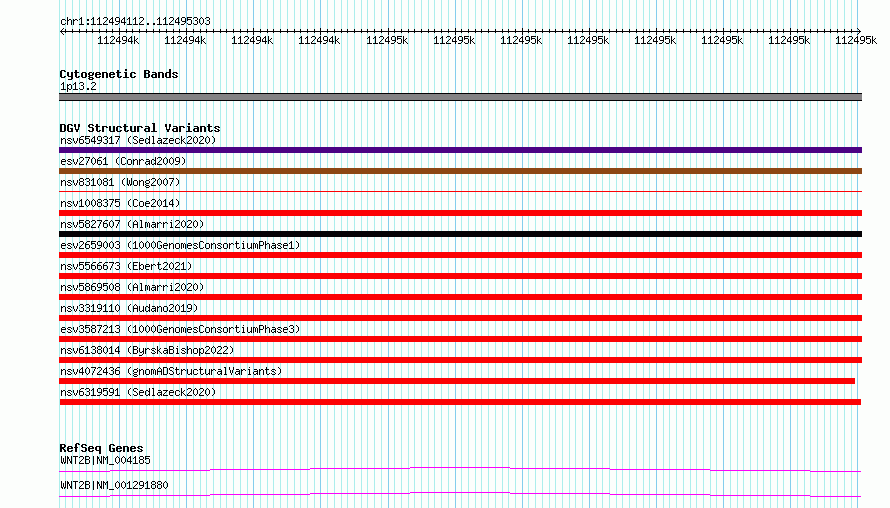The image size is (890, 508).
Task: Click the red bar under nsv6138014
Action: 460,360
